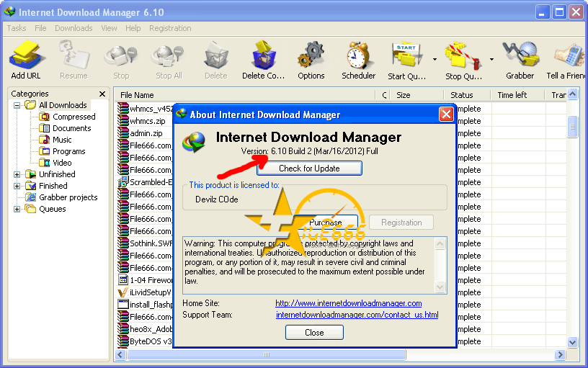
Task: Click the Close button in About dialog
Action: coord(314,333)
